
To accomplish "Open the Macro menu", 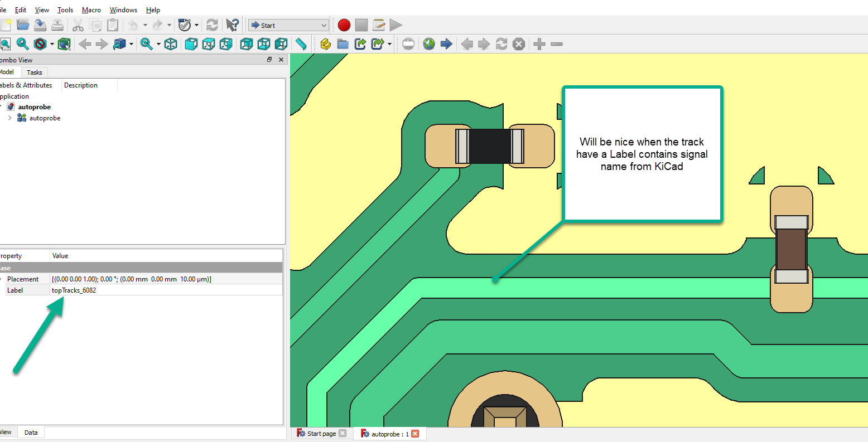I will coord(91,9).
